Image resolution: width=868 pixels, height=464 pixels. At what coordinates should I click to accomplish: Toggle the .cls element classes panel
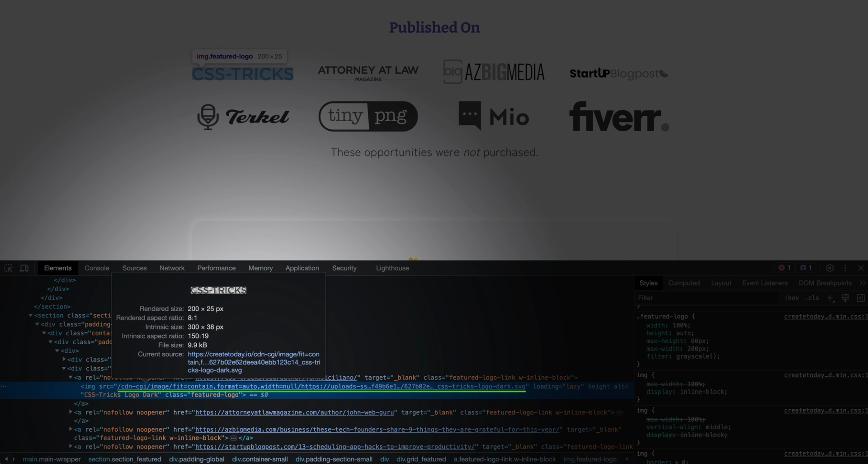pos(812,298)
